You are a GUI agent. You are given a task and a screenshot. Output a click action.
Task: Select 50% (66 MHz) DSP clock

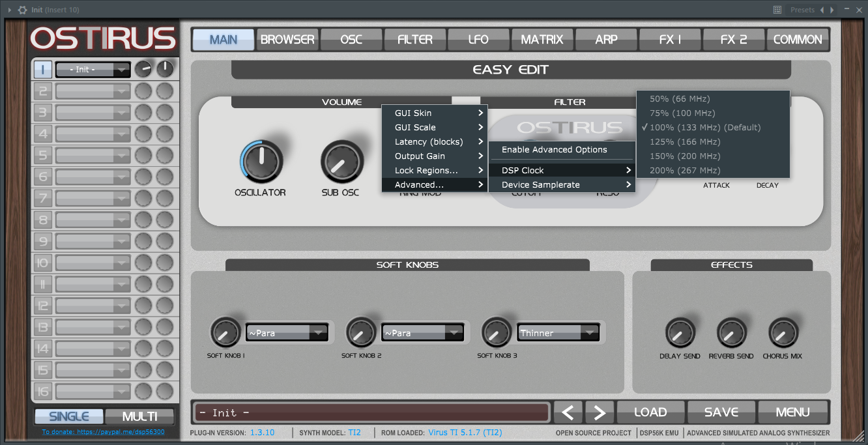pos(713,98)
